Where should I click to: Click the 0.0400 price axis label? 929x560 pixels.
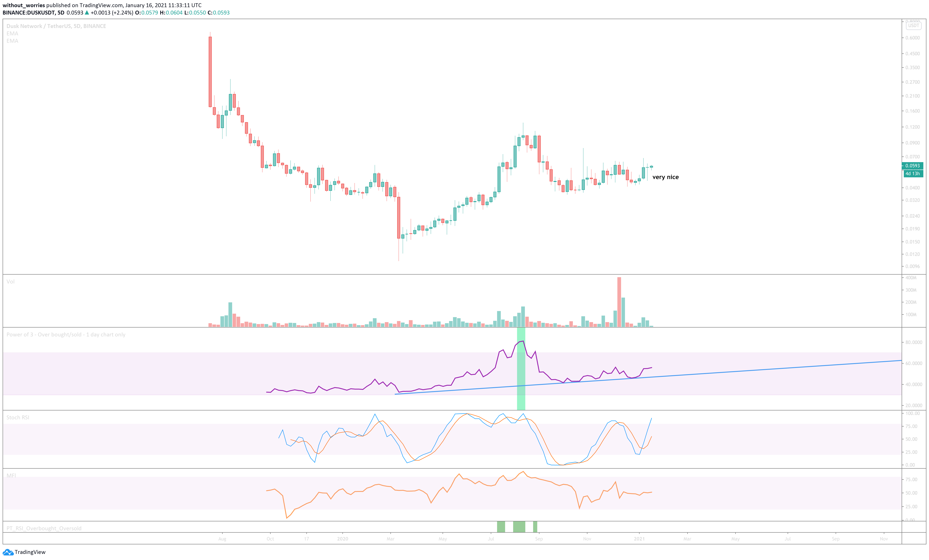coord(912,188)
